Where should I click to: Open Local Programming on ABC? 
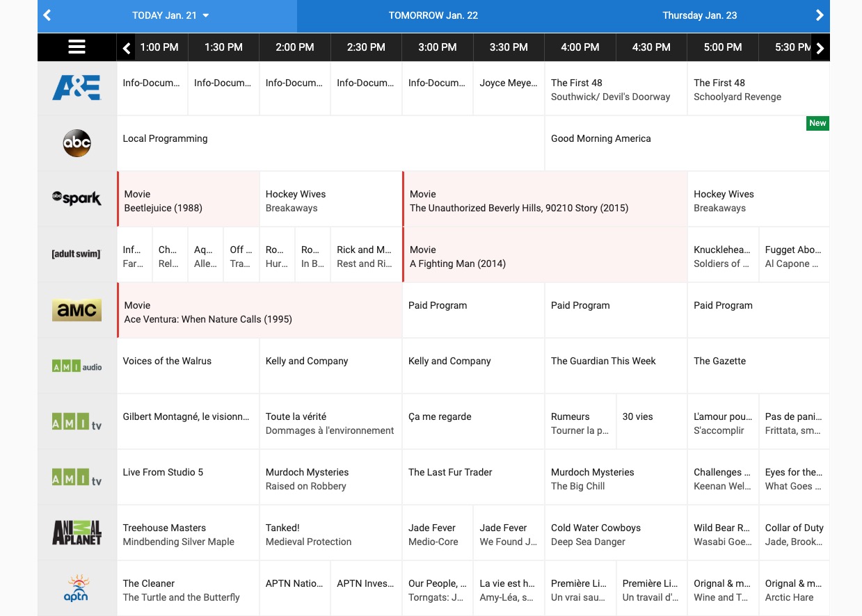point(330,143)
